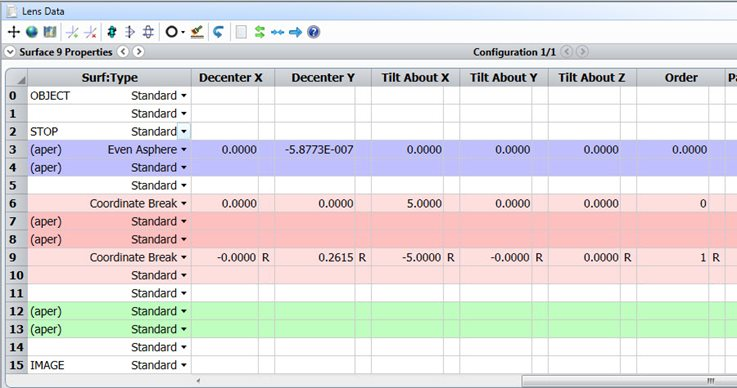Open the surface type dropdown for surface 7
The height and width of the screenshot is (388, 737).
pos(184,222)
